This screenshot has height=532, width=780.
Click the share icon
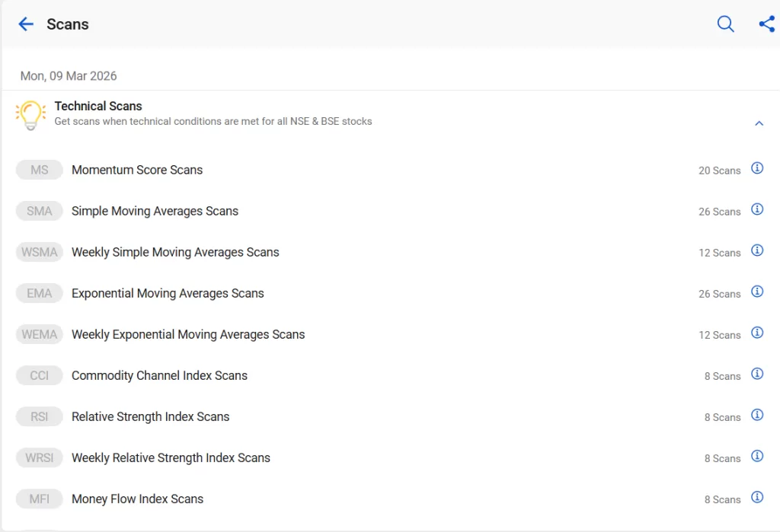(766, 24)
